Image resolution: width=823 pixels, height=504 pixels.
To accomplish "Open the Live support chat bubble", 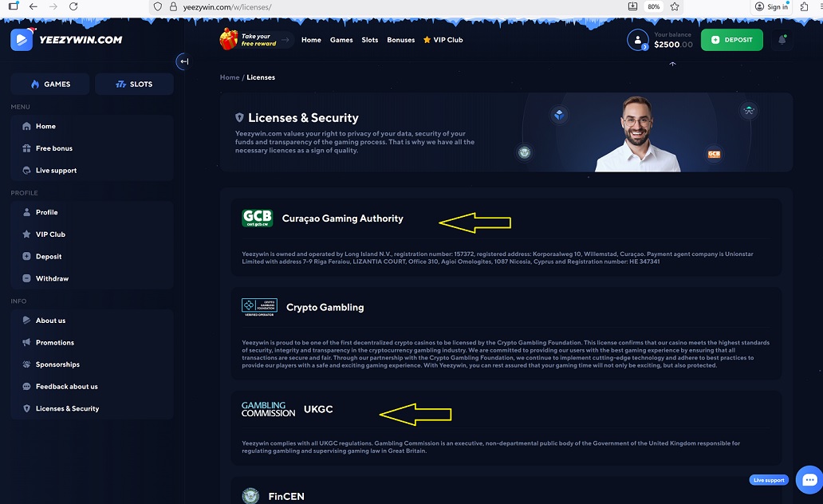I will (809, 479).
